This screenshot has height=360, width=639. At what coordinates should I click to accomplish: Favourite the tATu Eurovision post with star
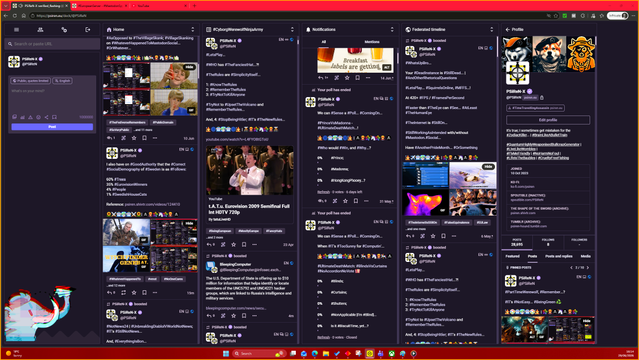[x=234, y=245]
